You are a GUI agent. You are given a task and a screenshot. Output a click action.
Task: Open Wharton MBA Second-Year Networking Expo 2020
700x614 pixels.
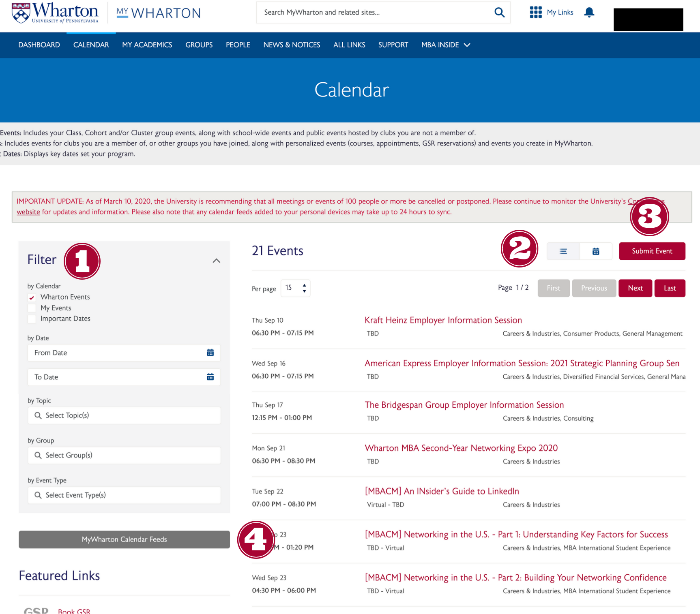[x=461, y=448]
